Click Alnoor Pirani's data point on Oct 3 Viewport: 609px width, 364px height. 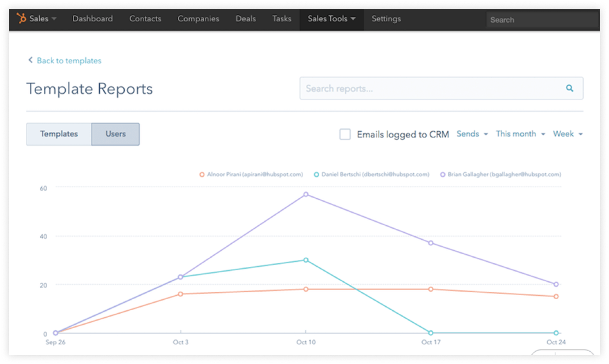tap(181, 294)
